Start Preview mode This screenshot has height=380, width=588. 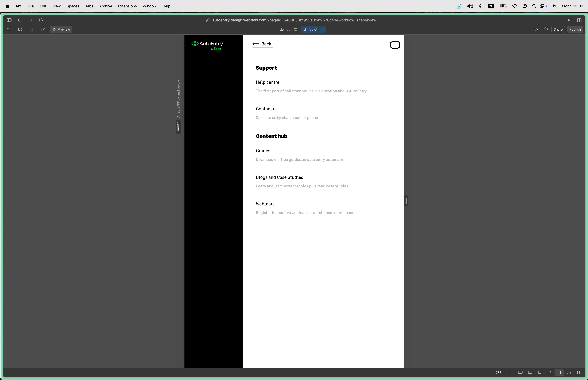pyautogui.click(x=61, y=29)
